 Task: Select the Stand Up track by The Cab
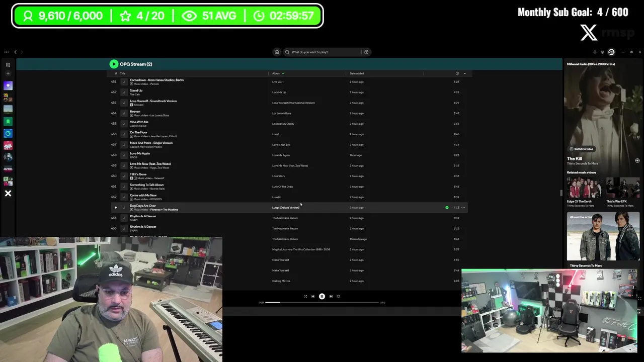pos(136,90)
